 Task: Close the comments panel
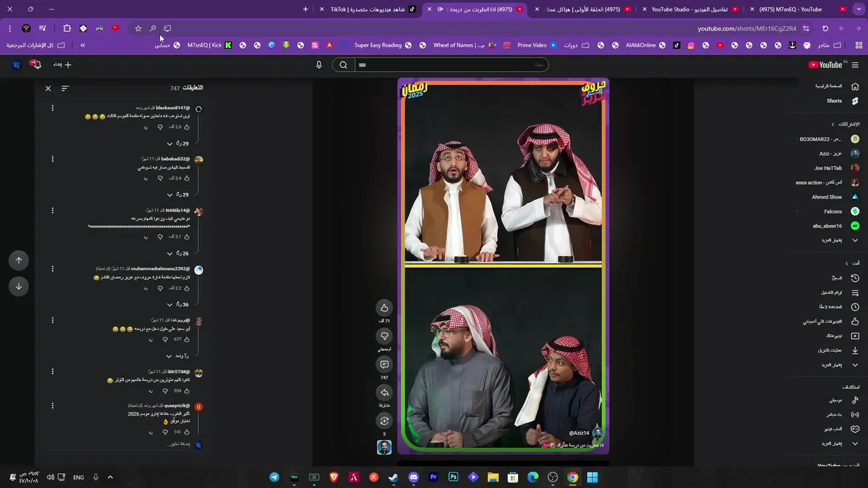[x=48, y=88]
